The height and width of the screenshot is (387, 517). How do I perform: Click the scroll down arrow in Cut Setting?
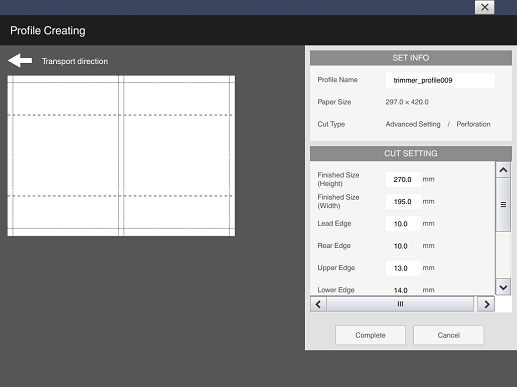(x=503, y=287)
